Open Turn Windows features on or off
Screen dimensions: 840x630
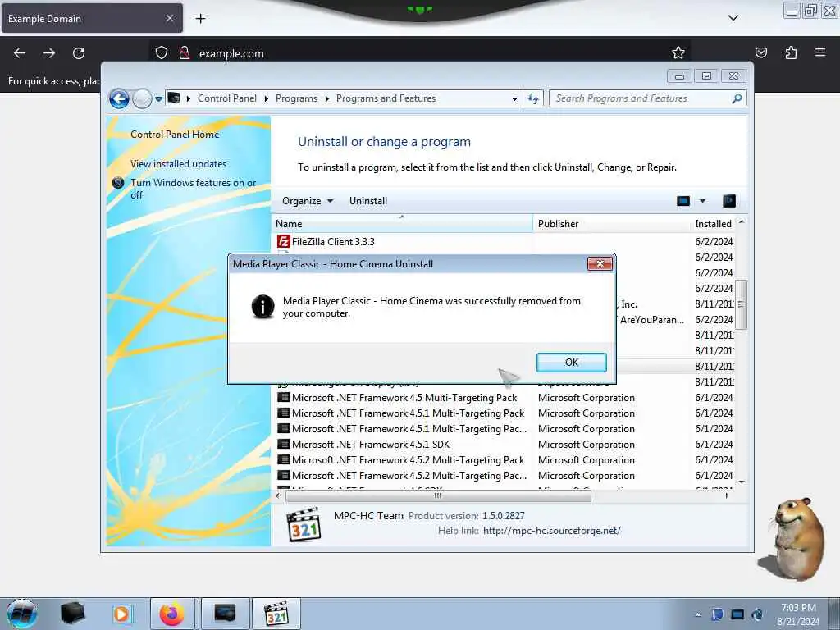pos(194,189)
